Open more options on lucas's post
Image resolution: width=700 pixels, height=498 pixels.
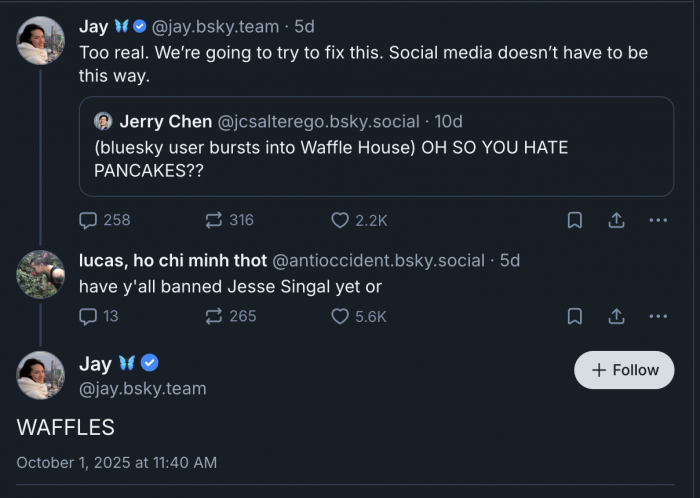657,316
